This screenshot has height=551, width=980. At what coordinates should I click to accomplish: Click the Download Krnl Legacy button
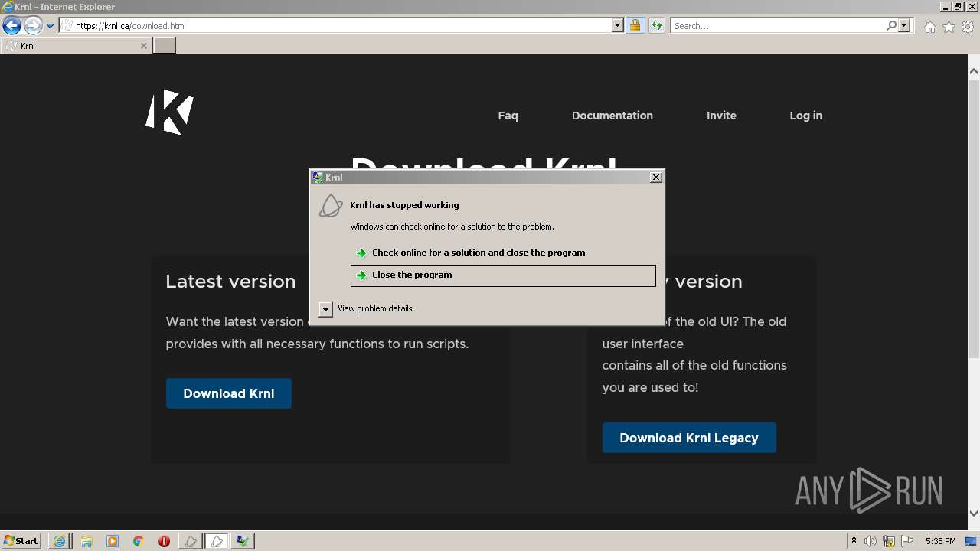coord(689,438)
